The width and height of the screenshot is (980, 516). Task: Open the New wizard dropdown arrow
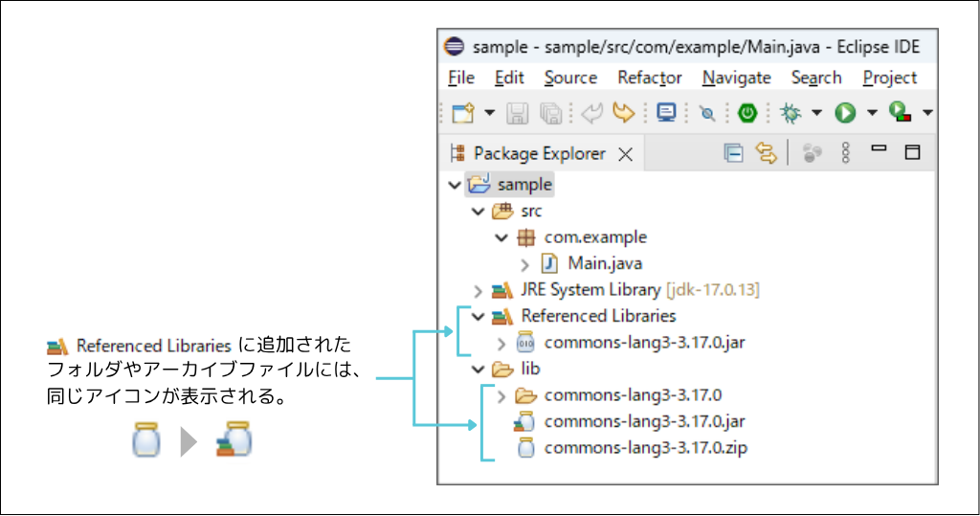[x=489, y=113]
